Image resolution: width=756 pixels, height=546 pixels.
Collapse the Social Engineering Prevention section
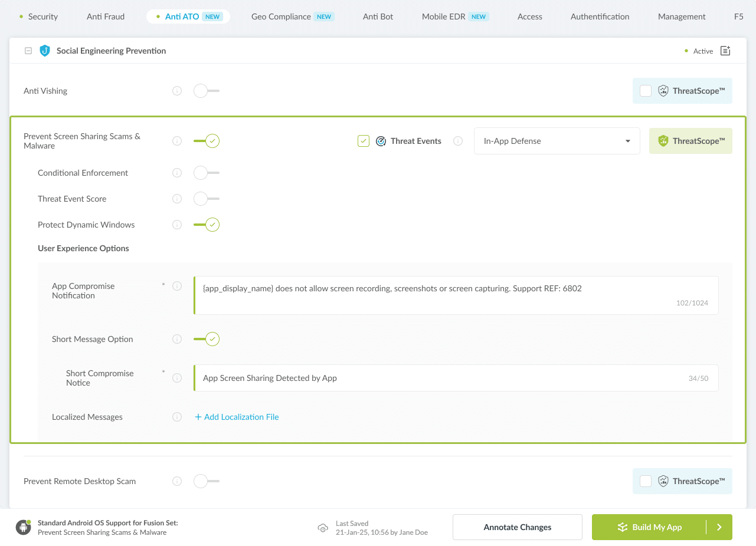28,51
